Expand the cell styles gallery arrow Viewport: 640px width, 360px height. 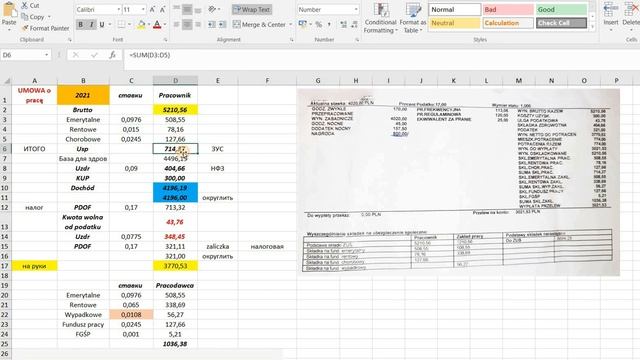(593, 27)
